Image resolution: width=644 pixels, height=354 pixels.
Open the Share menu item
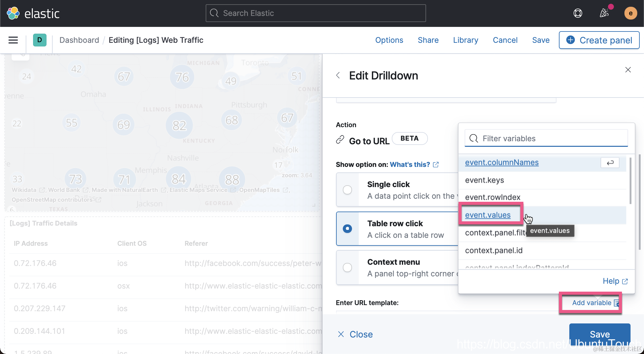point(428,40)
